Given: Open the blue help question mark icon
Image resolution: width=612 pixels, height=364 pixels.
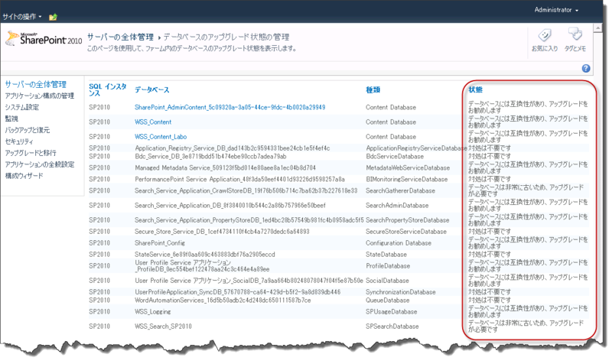Looking at the screenshot, I should pos(586,68).
